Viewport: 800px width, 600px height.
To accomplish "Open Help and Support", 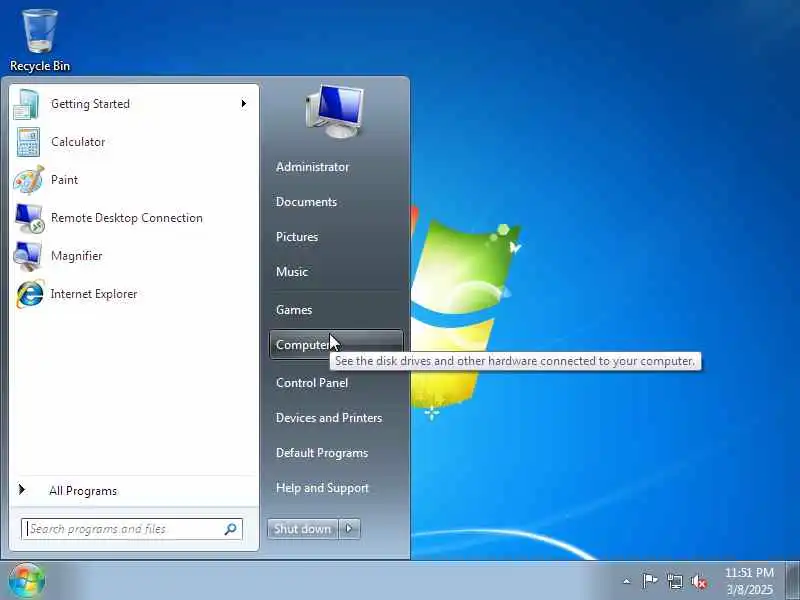I will pos(322,488).
